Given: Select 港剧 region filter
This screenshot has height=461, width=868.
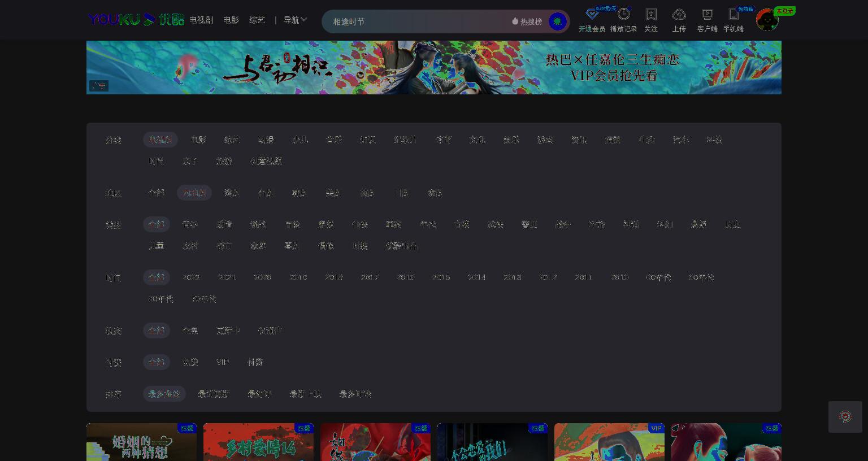Looking at the screenshot, I should tap(232, 193).
